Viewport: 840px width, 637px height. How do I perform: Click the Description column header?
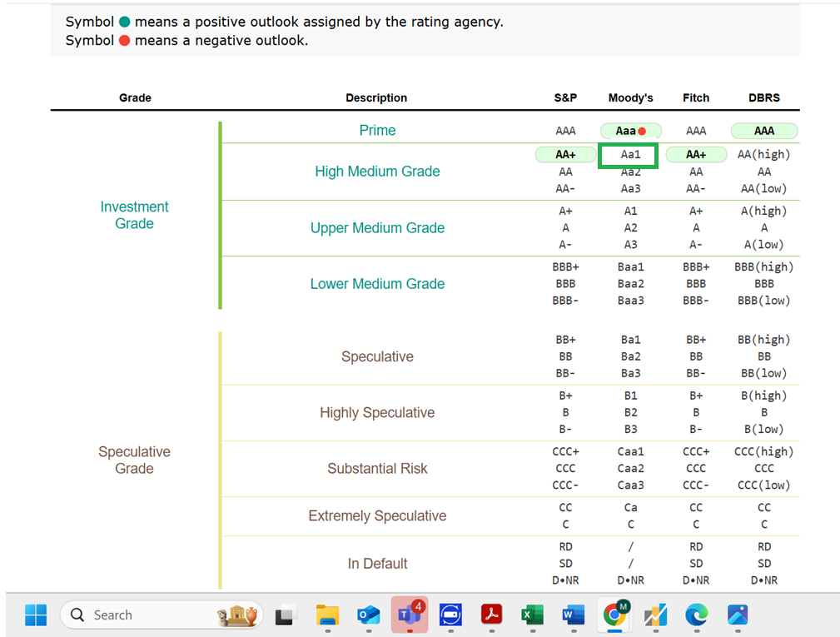pos(376,97)
